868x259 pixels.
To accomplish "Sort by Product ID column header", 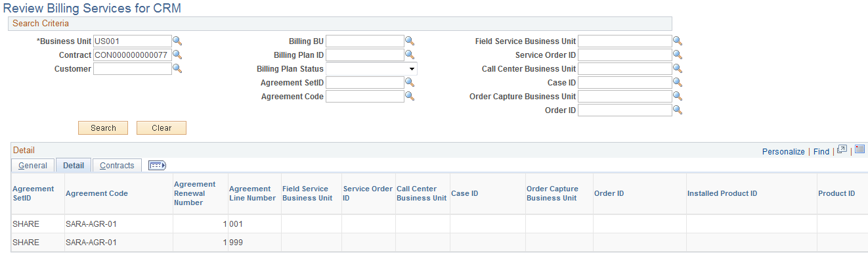I will point(836,193).
